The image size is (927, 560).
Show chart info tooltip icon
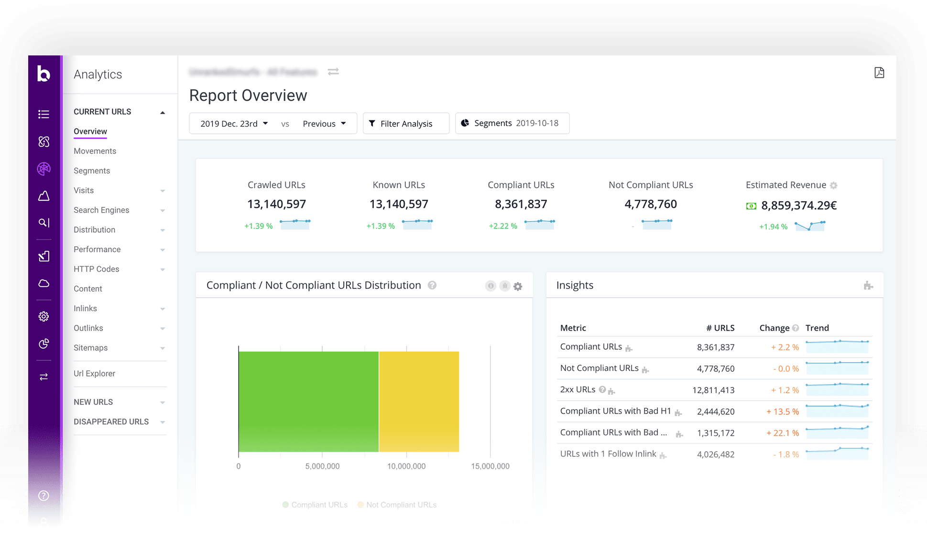tap(491, 286)
